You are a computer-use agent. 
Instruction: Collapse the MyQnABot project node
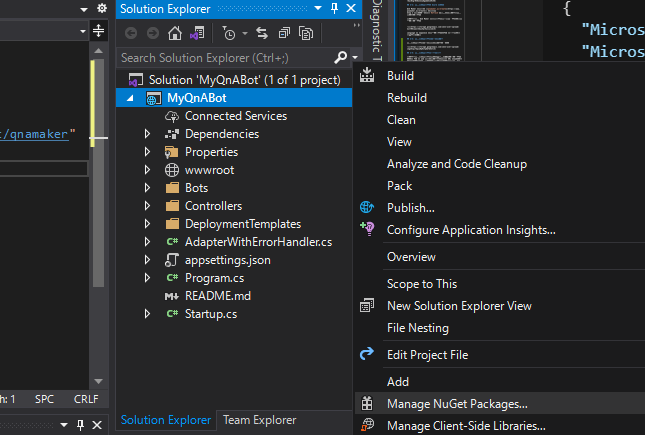[130, 98]
